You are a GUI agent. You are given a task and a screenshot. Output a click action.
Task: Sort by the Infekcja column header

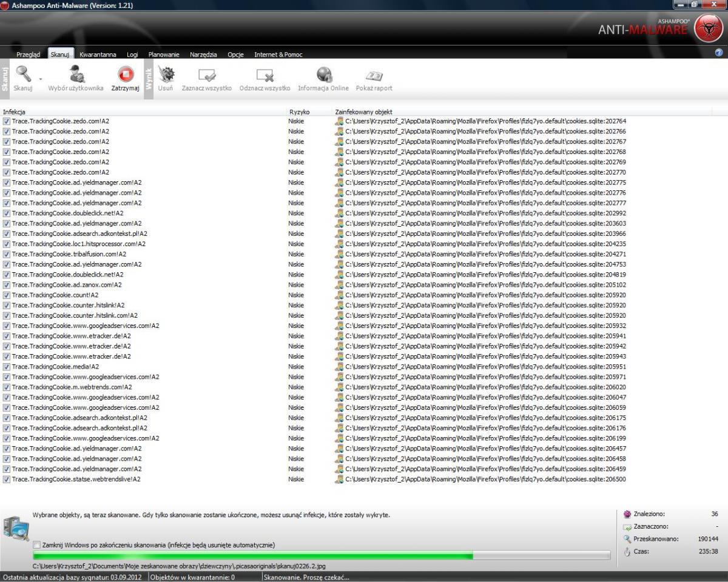144,112
